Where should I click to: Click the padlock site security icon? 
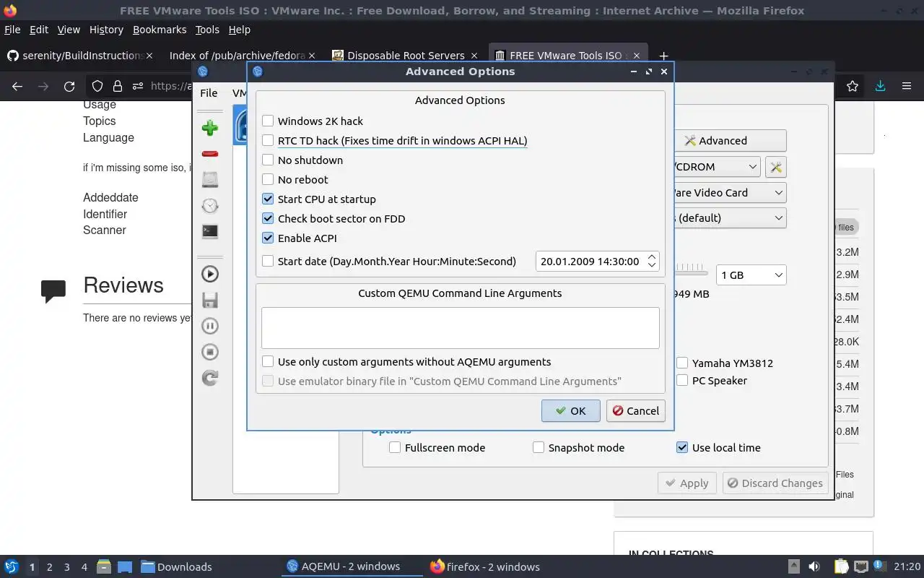click(117, 86)
